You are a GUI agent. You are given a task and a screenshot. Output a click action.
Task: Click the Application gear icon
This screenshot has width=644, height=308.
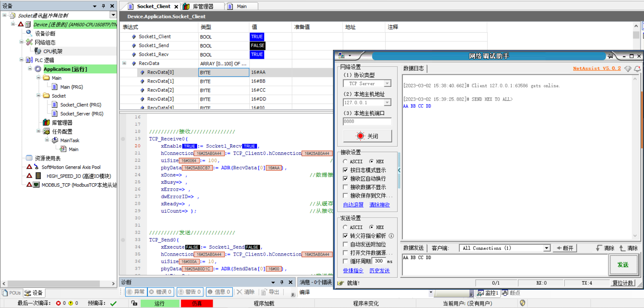tap(38, 69)
